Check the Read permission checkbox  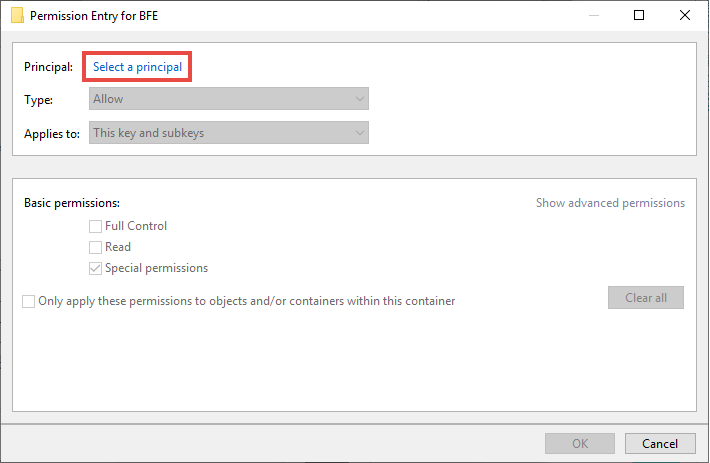point(95,247)
